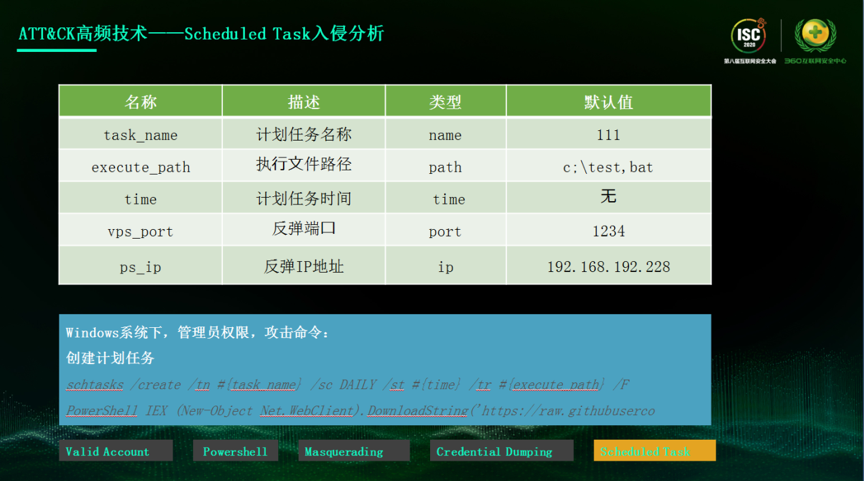
Task: Open the Masquerading tab
Action: (354, 451)
